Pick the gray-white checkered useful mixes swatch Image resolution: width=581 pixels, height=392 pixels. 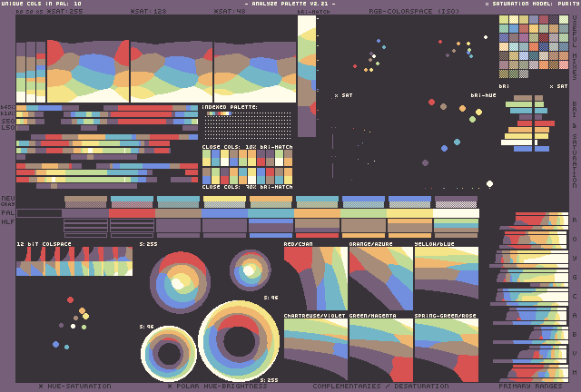click(x=523, y=73)
